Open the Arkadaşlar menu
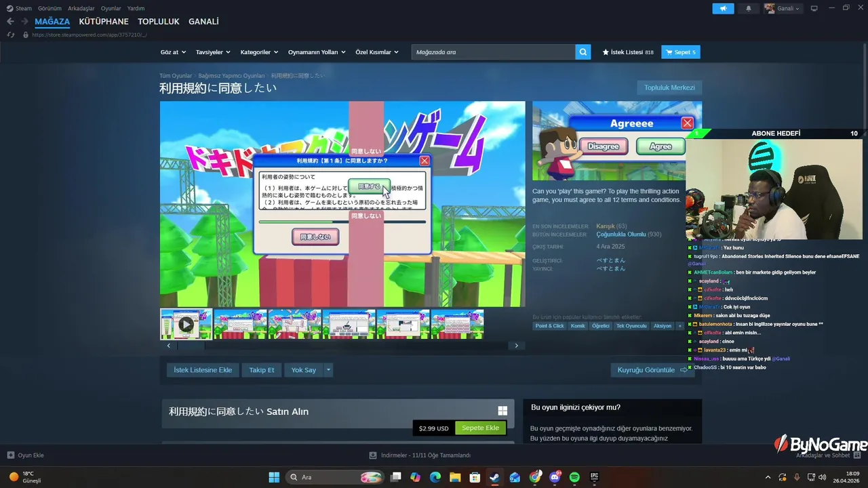868x488 pixels. click(81, 8)
